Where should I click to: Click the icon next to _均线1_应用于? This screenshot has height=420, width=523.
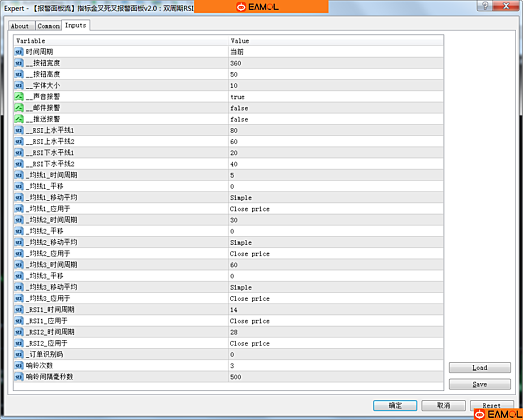point(19,209)
